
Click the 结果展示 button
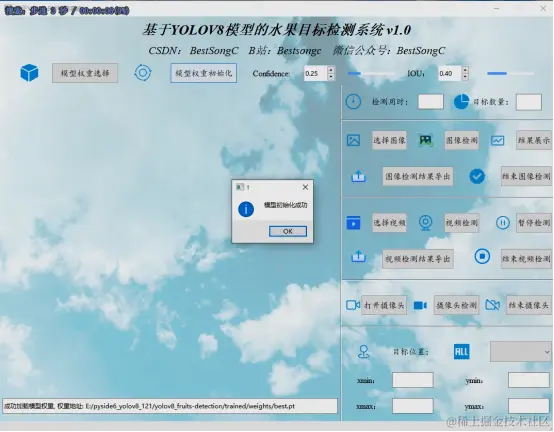pos(534,140)
